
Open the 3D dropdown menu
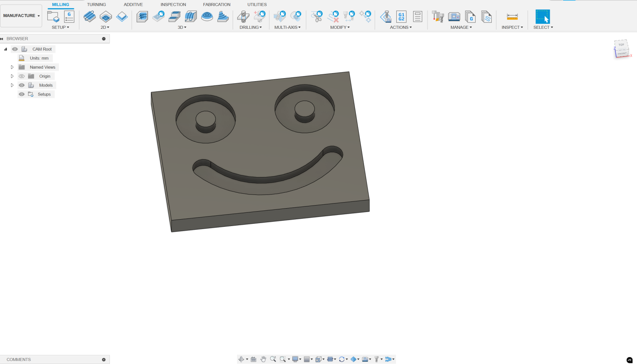(182, 27)
